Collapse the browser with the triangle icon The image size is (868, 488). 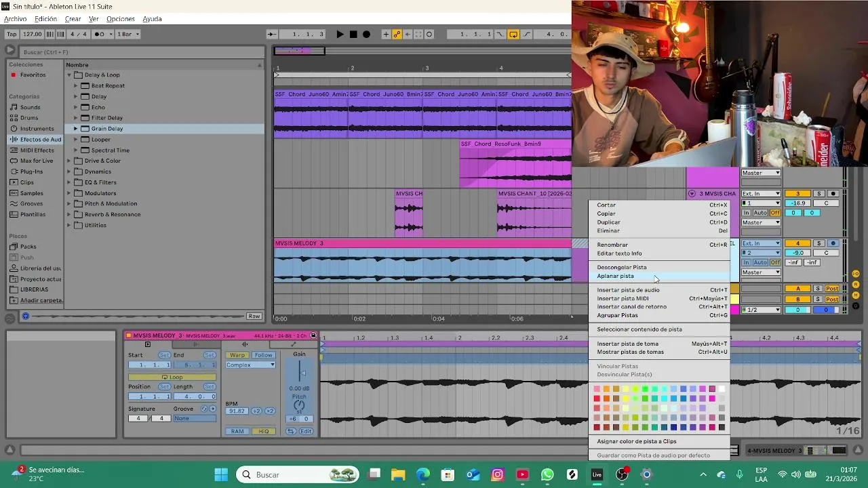click(x=9, y=50)
